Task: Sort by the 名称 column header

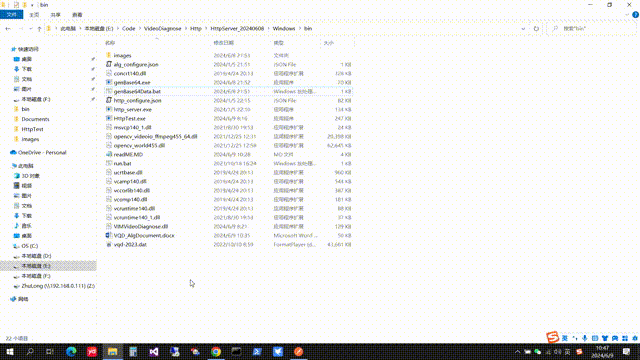Action: 110,43
